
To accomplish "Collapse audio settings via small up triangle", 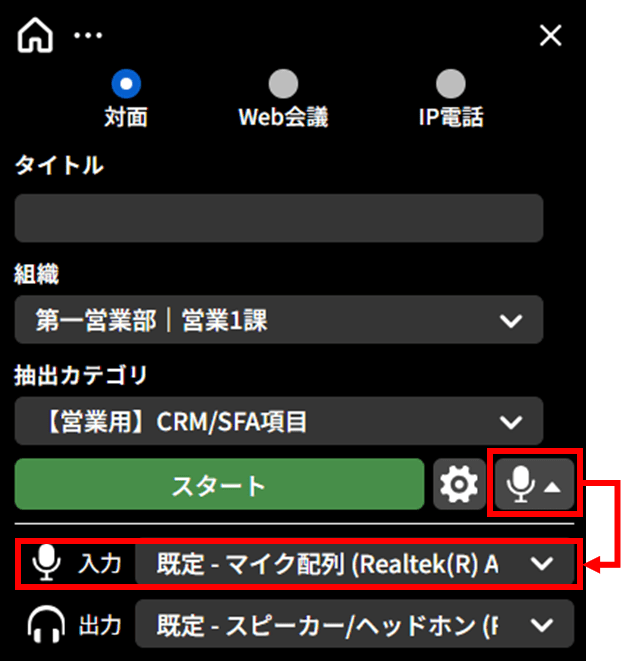I will tap(552, 488).
